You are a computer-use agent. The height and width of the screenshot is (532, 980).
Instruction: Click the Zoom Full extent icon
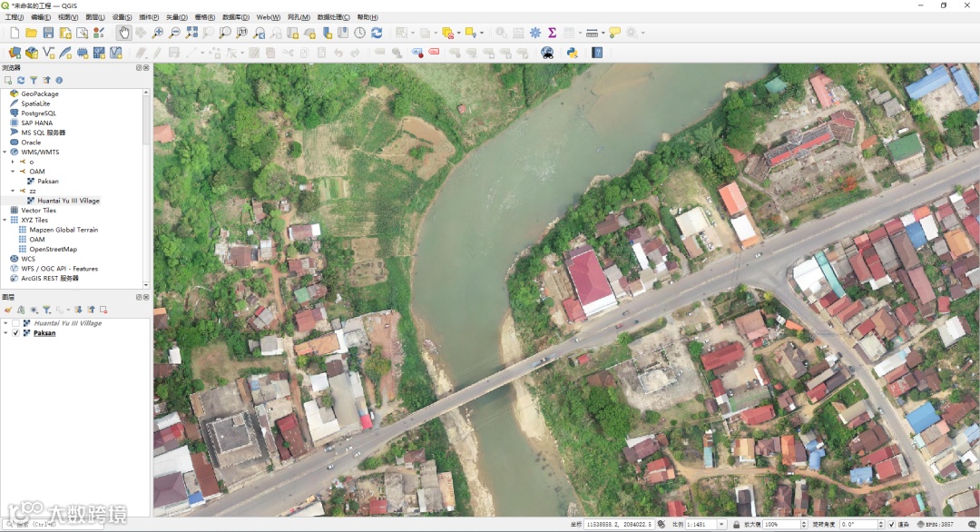pyautogui.click(x=191, y=33)
